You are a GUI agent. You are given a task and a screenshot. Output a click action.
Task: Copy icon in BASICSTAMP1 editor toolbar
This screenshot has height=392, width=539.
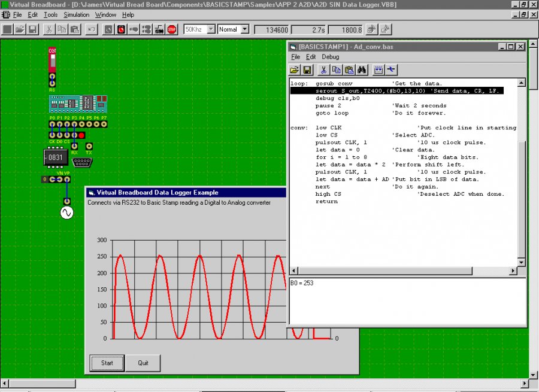(336, 70)
